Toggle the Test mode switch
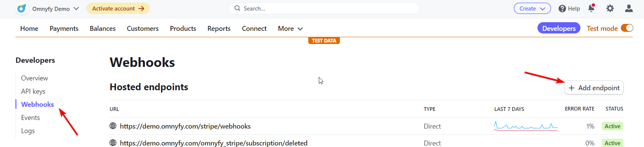This screenshot has height=147, width=644. 627,28
